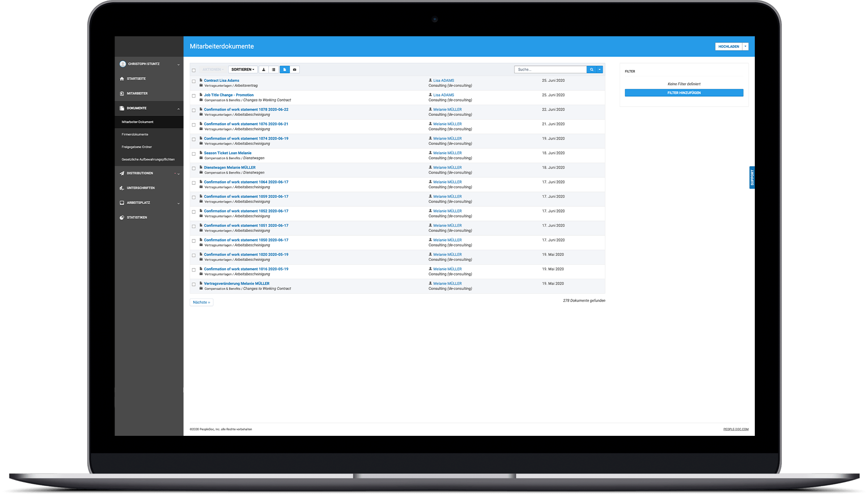
Task: Open the Sortieren dropdown
Action: (x=242, y=69)
